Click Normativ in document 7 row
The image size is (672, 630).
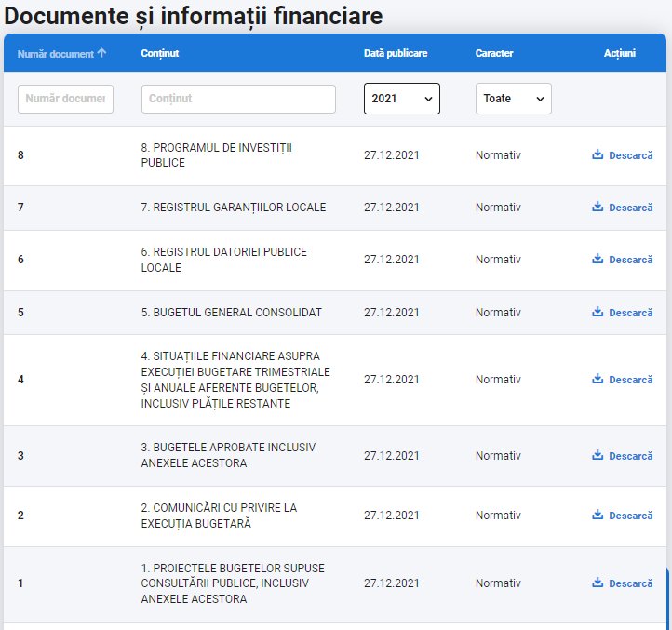point(498,208)
